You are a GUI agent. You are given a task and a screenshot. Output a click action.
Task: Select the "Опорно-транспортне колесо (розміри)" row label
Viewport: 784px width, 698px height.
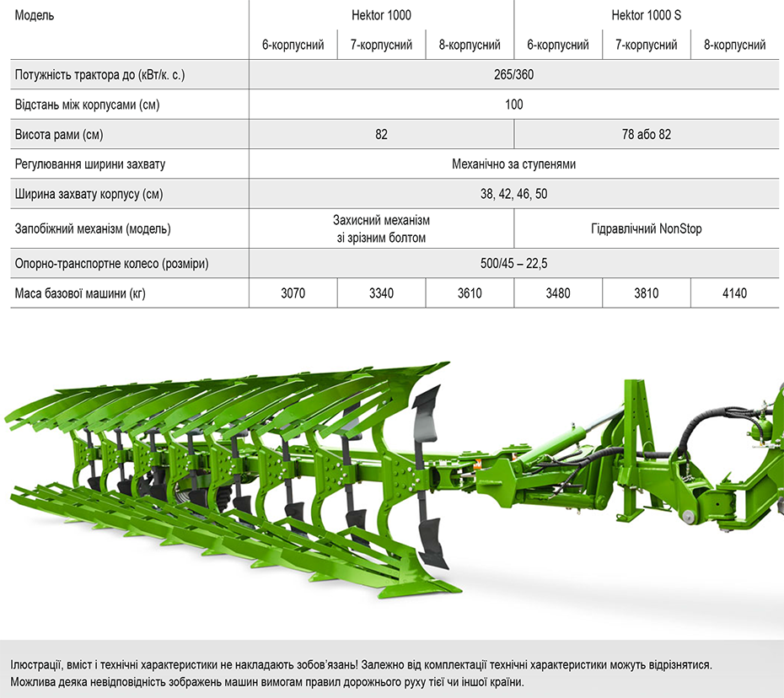pos(112,264)
